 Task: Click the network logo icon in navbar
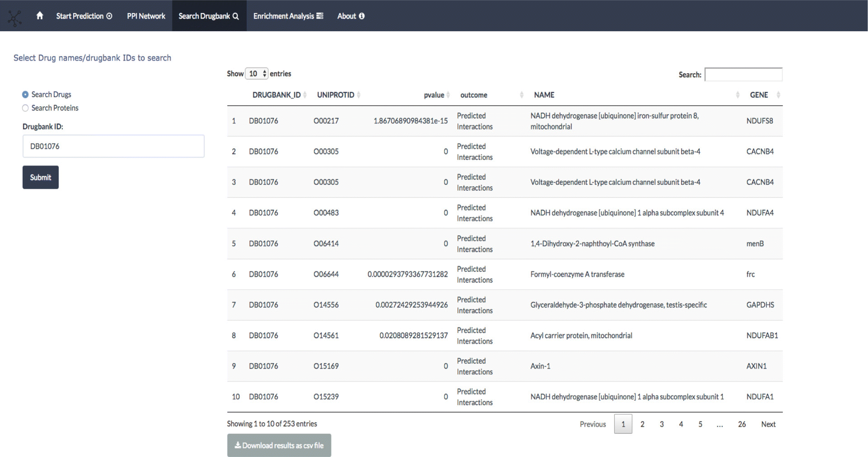point(14,18)
